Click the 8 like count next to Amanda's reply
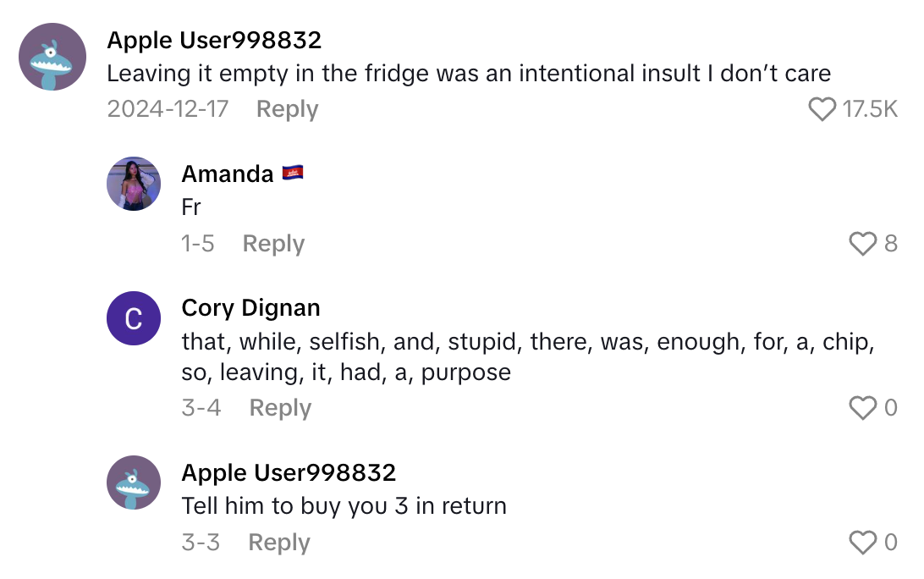This screenshot has width=924, height=579. (x=893, y=245)
